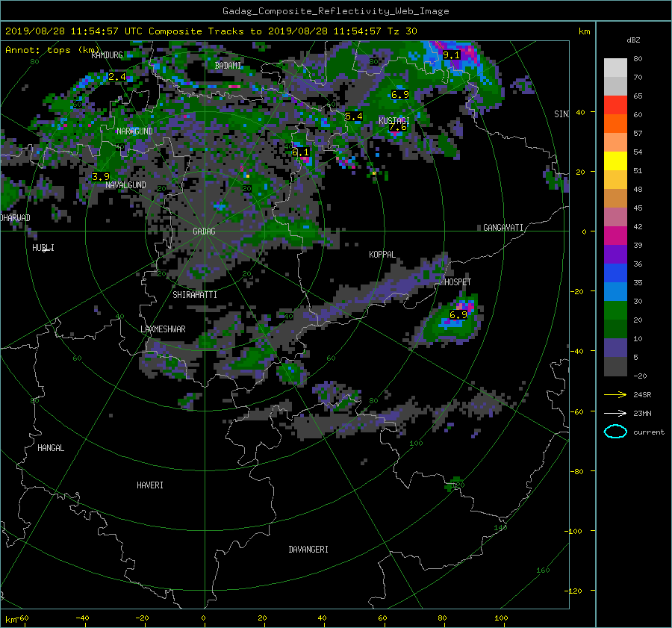Pick the bright orange dBZ swatch below 60
Image resolution: width=672 pixels, height=628 pixels.
(615, 123)
